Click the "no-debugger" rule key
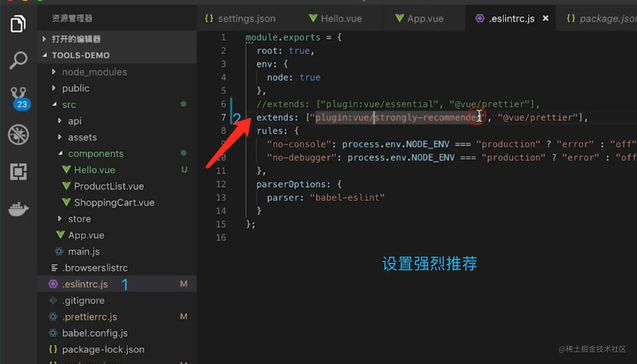 302,158
